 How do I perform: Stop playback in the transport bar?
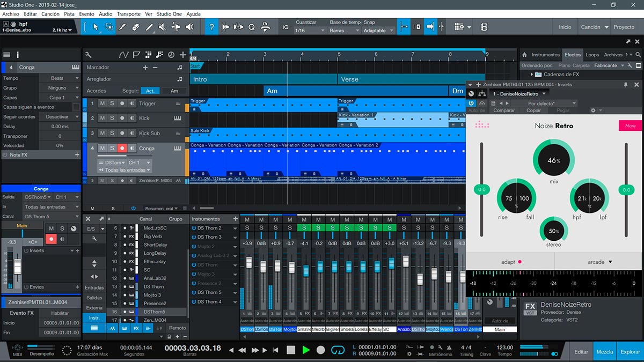click(x=290, y=350)
